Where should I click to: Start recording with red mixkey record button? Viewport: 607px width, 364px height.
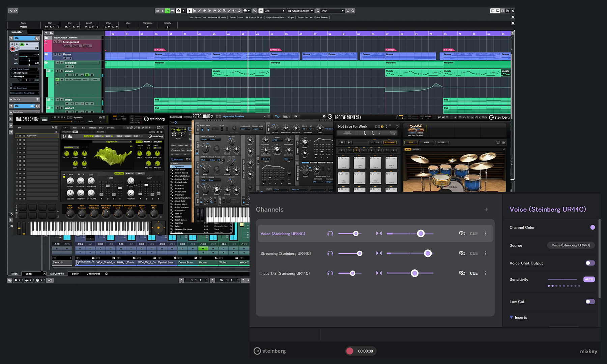point(350,351)
